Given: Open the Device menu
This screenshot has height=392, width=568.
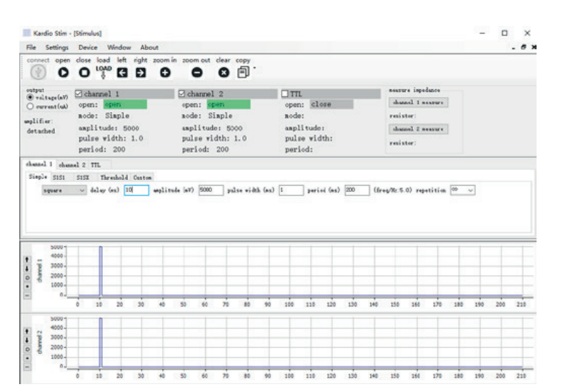Looking at the screenshot, I should (x=88, y=47).
